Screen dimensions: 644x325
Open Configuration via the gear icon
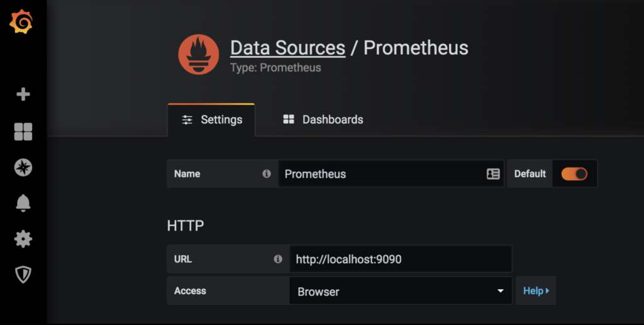click(x=23, y=239)
